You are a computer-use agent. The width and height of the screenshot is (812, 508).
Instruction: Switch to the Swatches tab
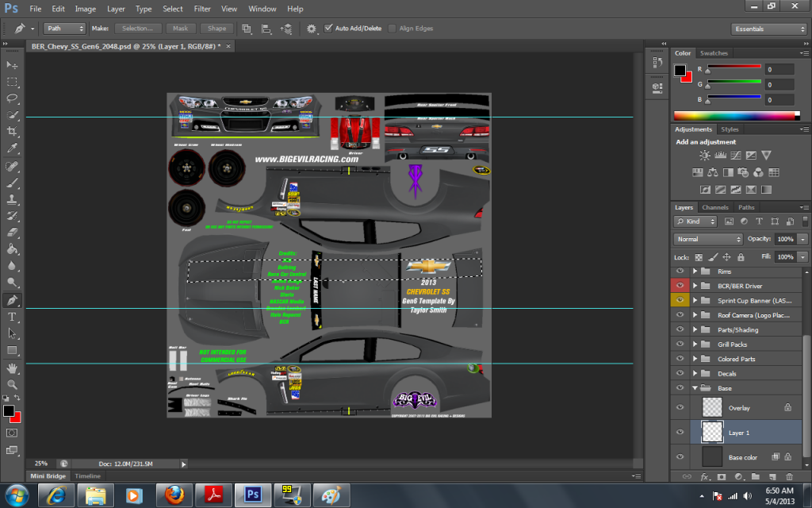click(714, 53)
